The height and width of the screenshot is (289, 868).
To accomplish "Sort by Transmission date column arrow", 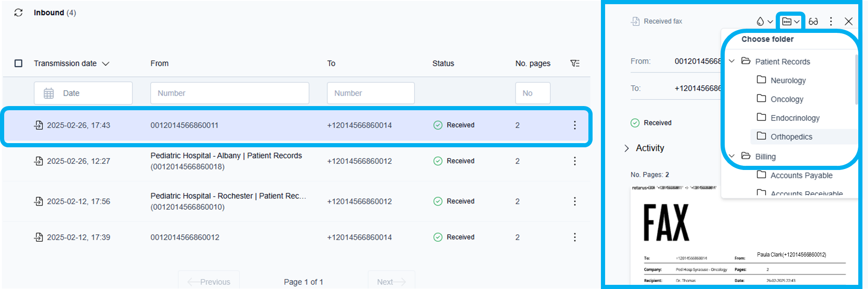I will (106, 64).
